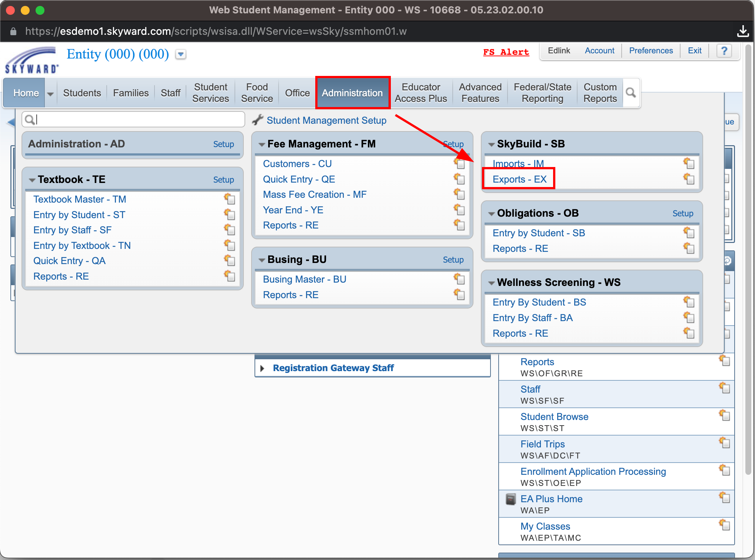Open Preferences in top bar
755x560 pixels.
[651, 51]
